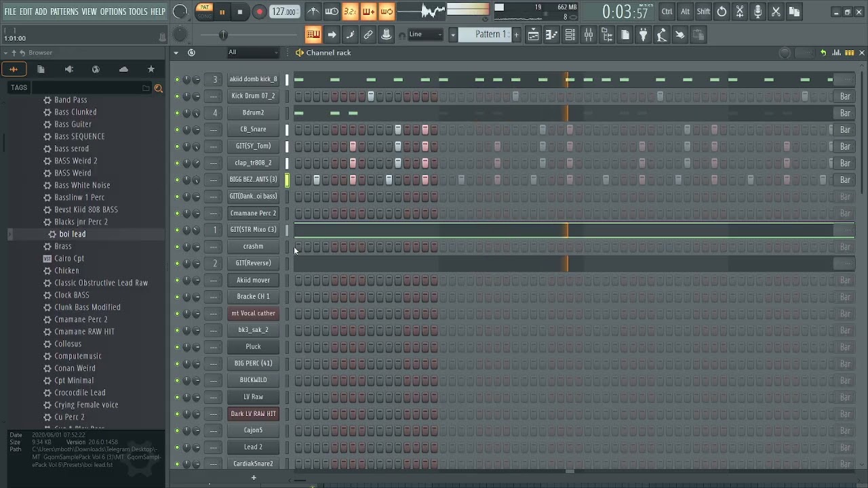Click the link chain icon in the toolbar
The height and width of the screenshot is (488, 868).
(368, 35)
